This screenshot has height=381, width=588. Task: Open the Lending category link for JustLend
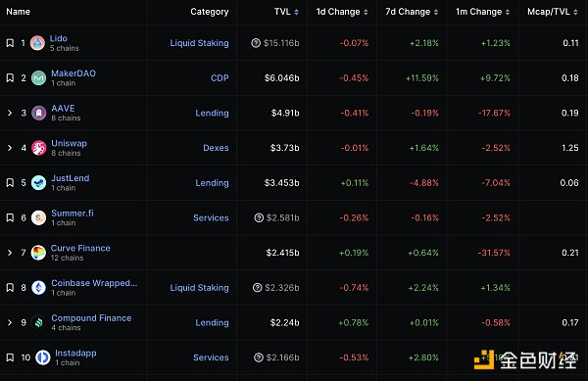coord(212,183)
